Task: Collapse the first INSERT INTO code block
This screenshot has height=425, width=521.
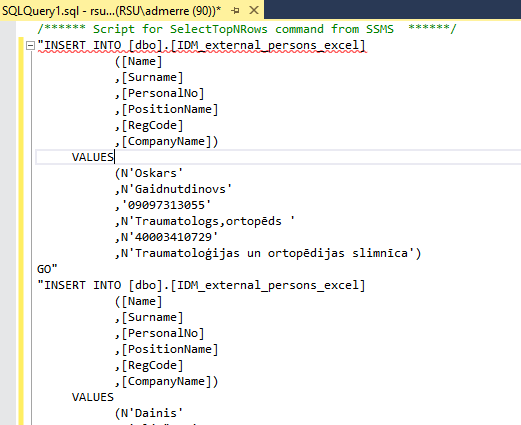Action: [x=30, y=45]
